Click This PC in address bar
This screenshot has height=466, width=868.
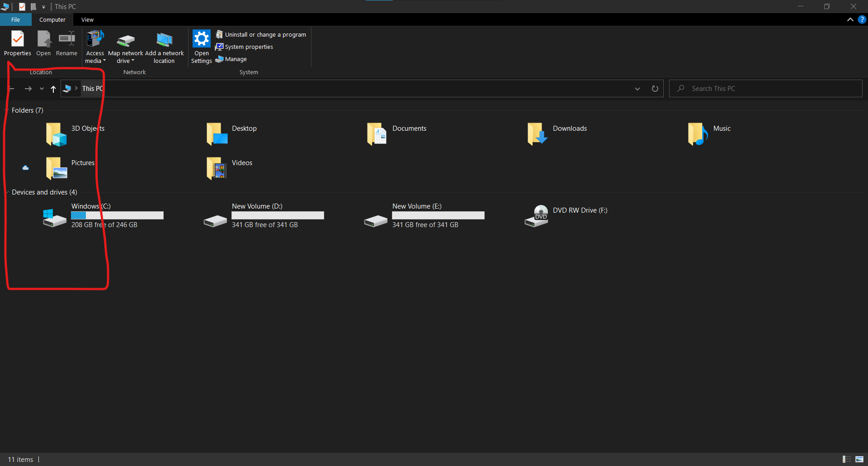[92, 89]
